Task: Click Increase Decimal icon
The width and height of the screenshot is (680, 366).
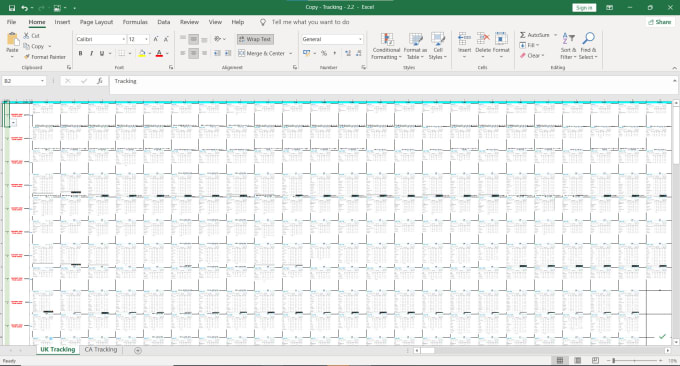Action: click(x=348, y=53)
